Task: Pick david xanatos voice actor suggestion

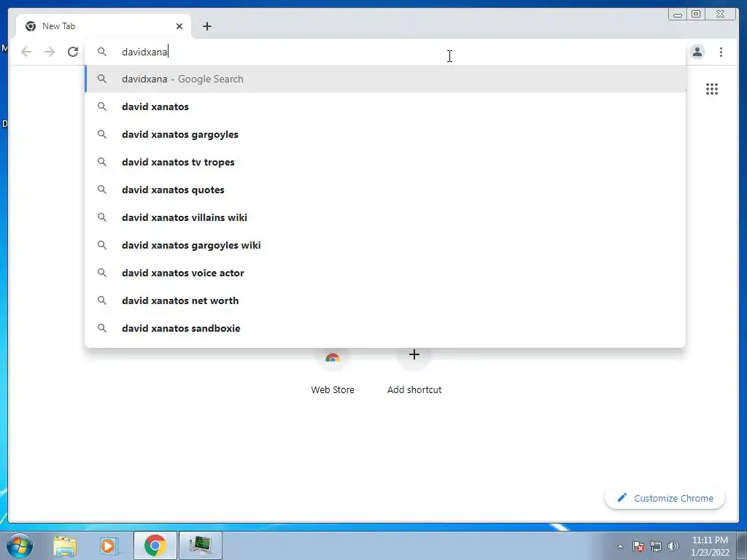Action: pos(385,273)
